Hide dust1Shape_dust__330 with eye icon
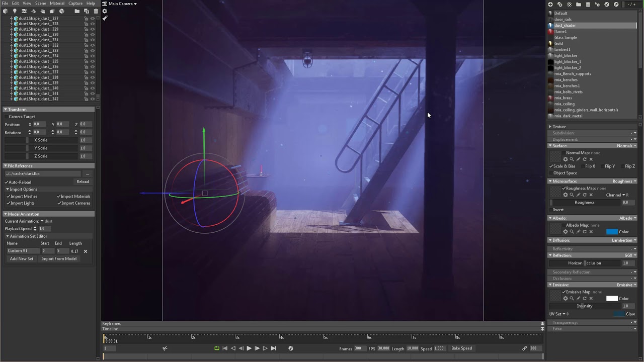Image resolution: width=644 pixels, height=362 pixels. click(x=93, y=35)
